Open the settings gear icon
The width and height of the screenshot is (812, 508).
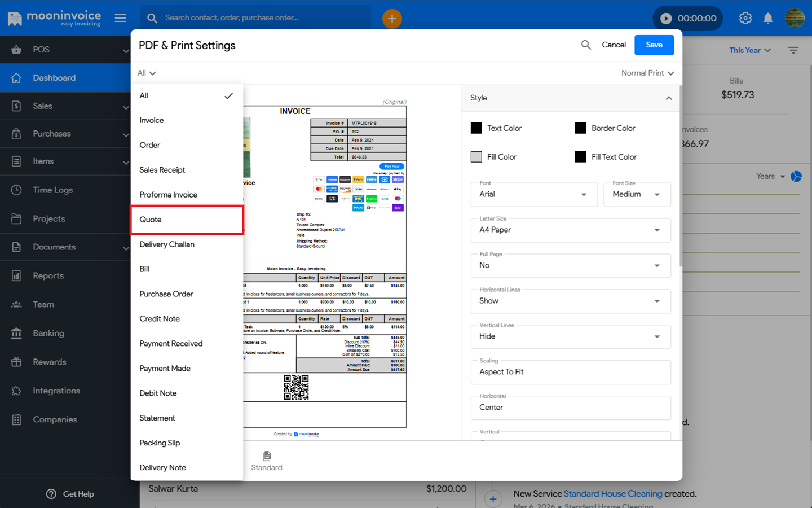point(745,18)
